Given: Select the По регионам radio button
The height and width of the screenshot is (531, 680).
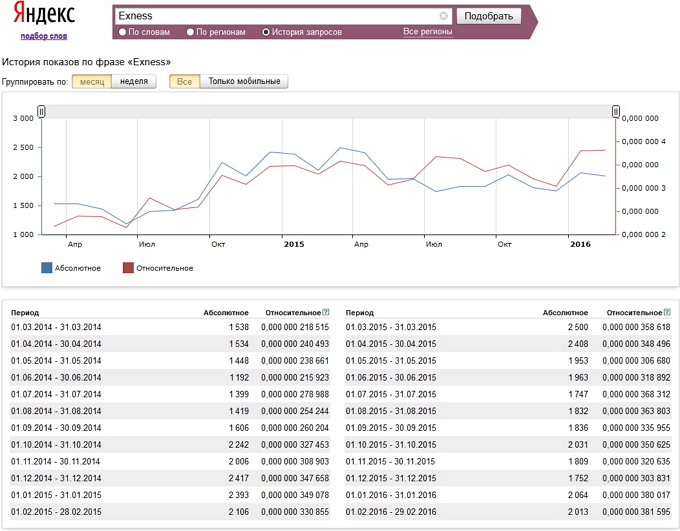Looking at the screenshot, I should (190, 32).
